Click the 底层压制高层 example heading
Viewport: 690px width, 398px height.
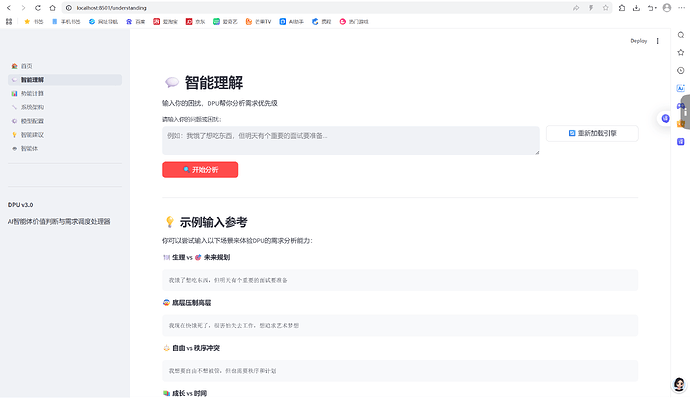pyautogui.click(x=187, y=302)
